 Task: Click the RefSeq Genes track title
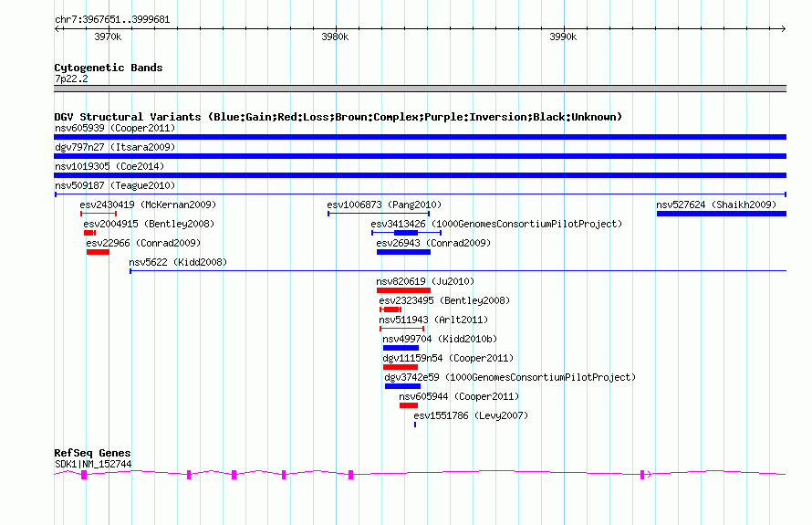pos(92,453)
